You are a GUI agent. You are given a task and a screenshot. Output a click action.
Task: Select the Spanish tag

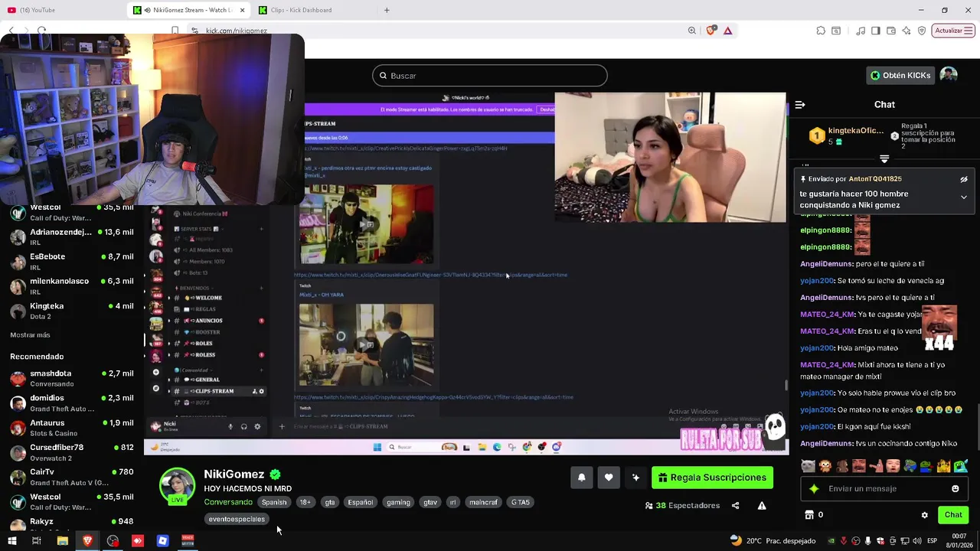click(274, 503)
